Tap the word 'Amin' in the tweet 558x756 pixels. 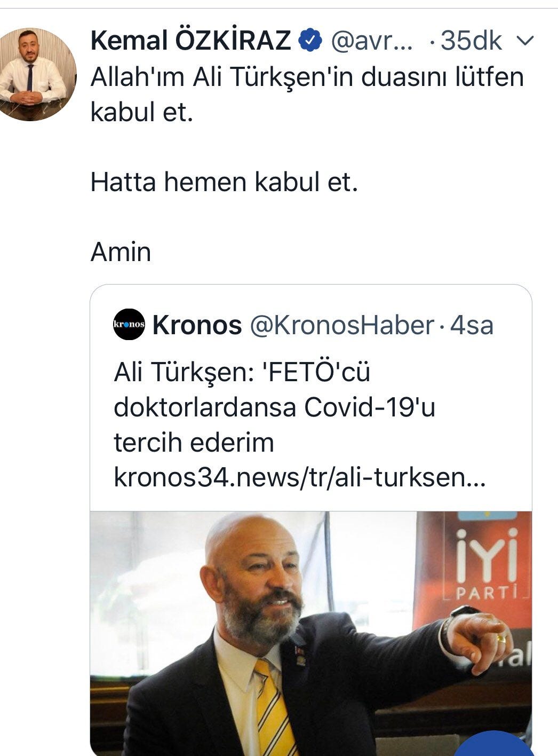(121, 251)
